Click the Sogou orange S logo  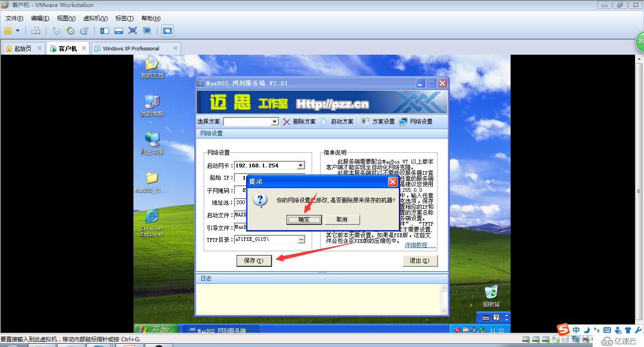click(563, 329)
